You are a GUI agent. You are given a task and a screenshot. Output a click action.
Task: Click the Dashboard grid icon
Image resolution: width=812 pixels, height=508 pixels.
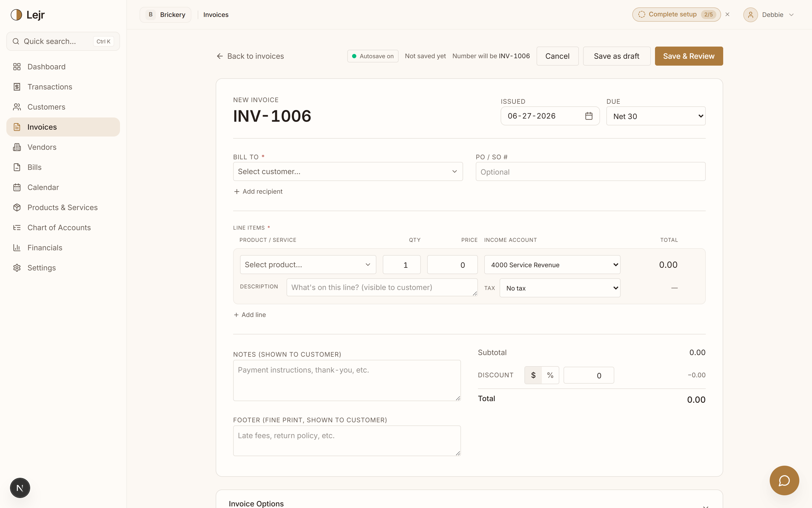[x=17, y=66]
